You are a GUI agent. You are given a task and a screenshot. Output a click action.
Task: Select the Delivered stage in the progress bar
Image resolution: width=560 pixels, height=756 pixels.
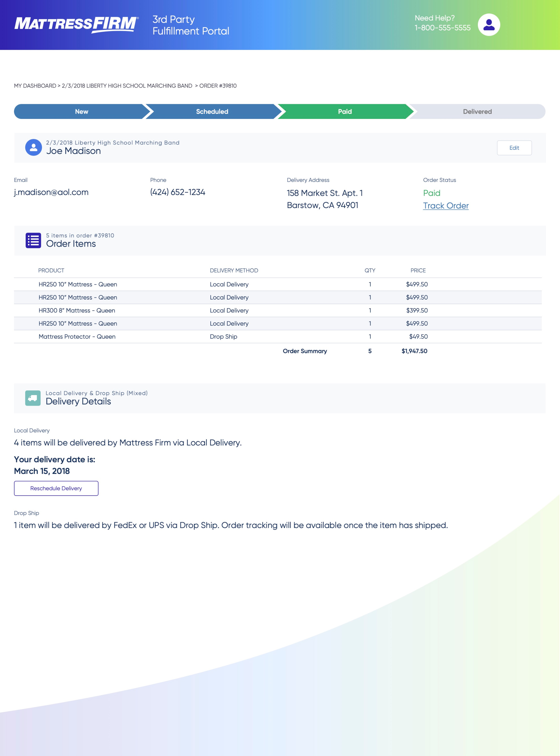point(477,111)
